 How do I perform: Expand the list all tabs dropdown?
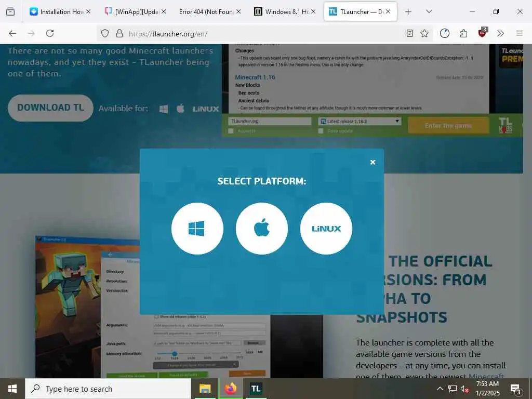point(429,11)
